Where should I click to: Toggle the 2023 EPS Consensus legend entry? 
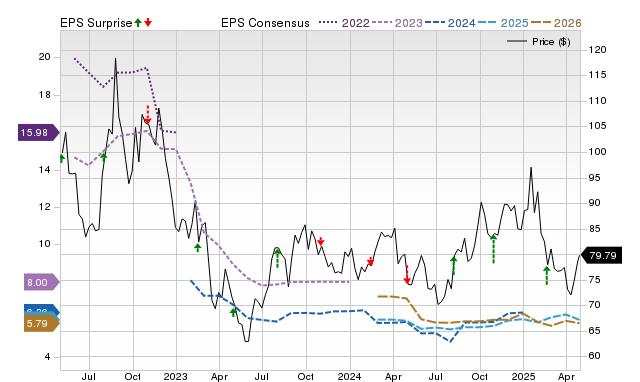397,23
